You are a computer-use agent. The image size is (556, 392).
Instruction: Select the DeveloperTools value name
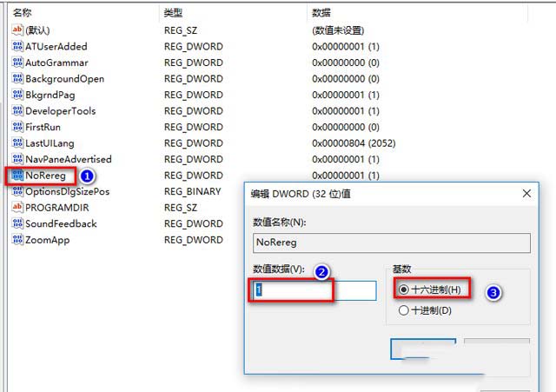61,111
